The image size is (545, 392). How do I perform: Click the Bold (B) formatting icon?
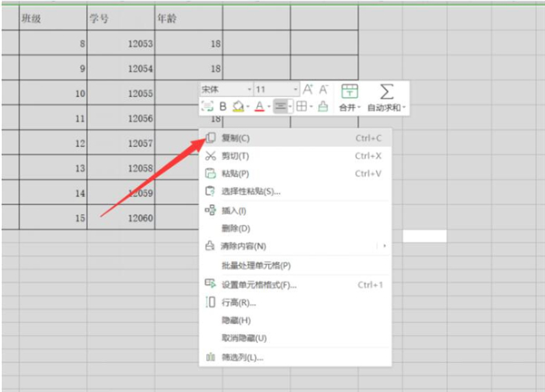click(223, 106)
